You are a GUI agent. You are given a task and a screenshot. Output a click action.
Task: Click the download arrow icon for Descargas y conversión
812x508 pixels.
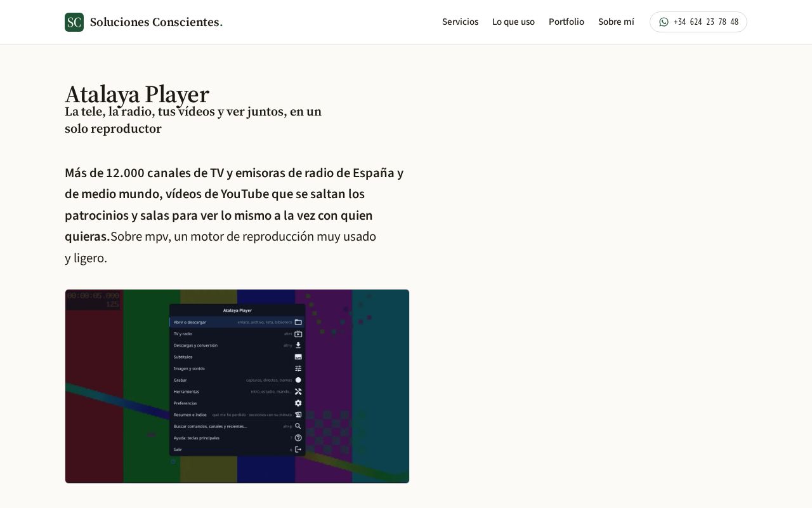click(x=298, y=345)
